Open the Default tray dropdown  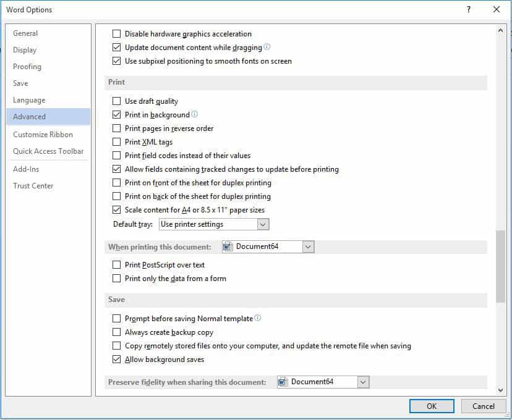point(263,224)
